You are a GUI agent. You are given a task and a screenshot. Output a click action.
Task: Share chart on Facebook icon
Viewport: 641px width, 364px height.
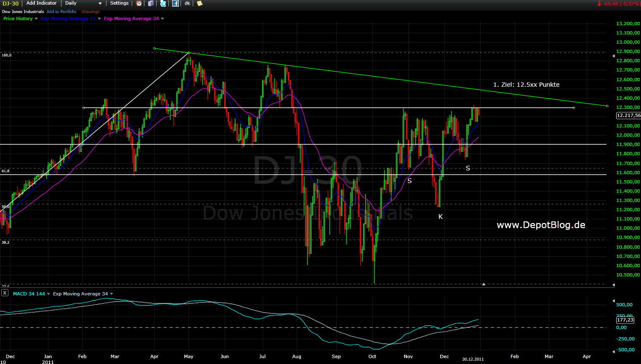coord(176,3)
